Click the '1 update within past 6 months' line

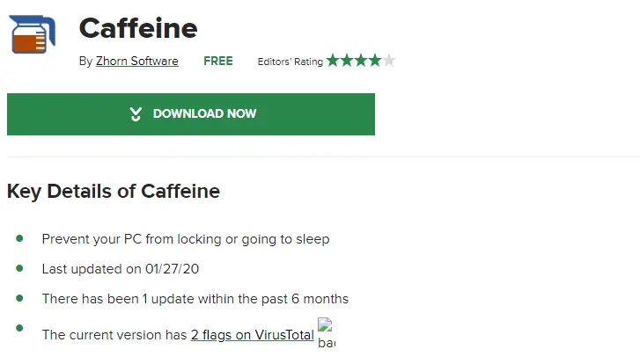pos(195,299)
